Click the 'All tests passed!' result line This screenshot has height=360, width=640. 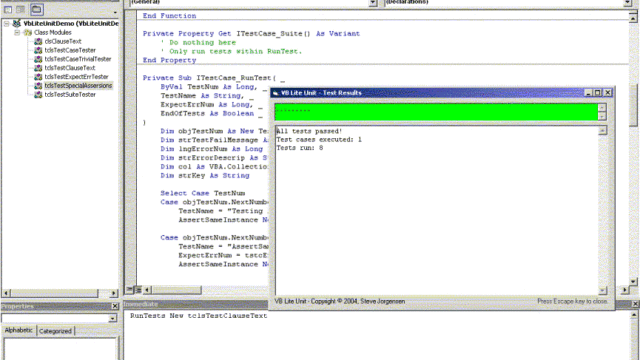click(x=309, y=131)
